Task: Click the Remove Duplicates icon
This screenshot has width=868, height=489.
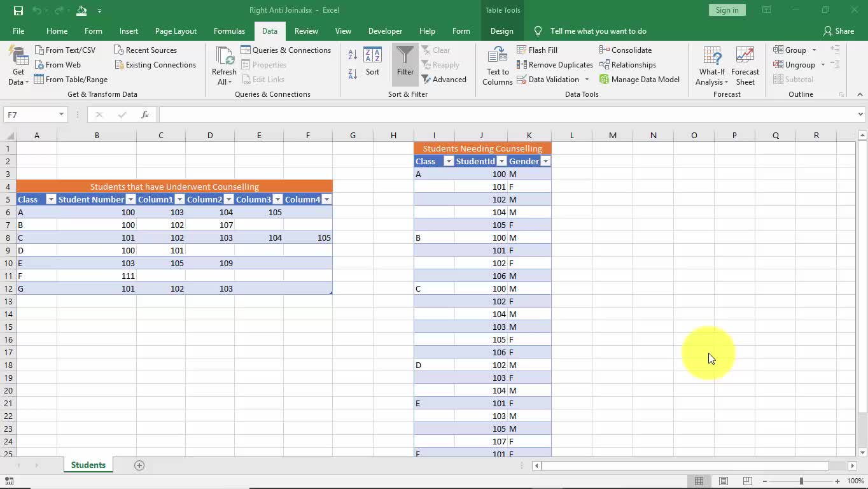Action: (x=522, y=65)
